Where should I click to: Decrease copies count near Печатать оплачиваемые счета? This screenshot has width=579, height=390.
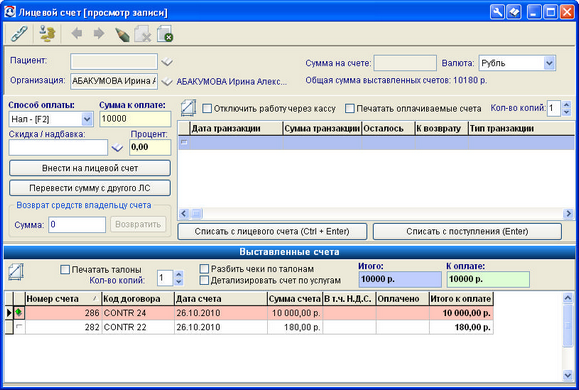(x=566, y=112)
